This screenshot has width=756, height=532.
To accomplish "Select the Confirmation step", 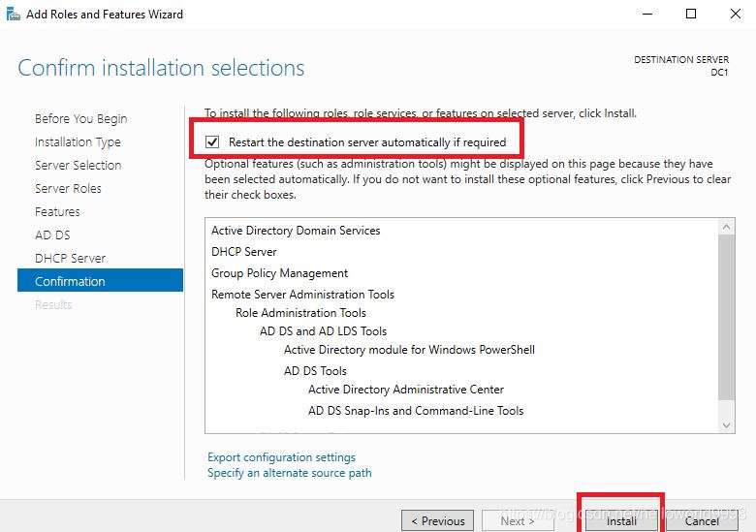I will tap(70, 281).
